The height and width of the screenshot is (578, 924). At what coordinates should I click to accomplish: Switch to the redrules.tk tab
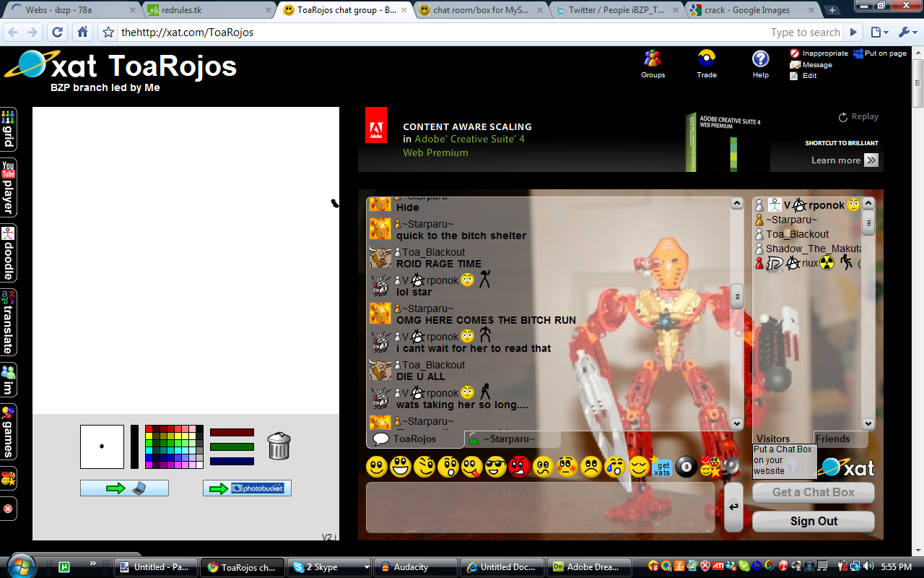(207, 10)
